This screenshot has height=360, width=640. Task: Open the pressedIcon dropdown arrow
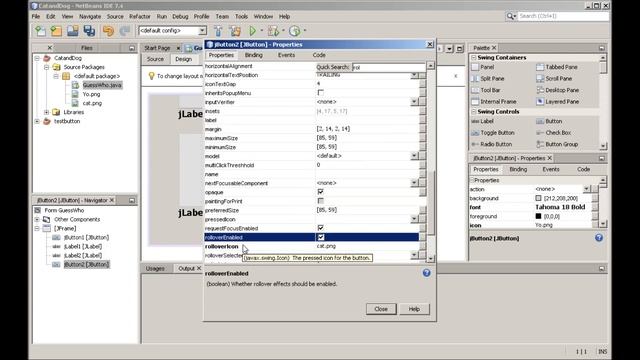point(414,219)
